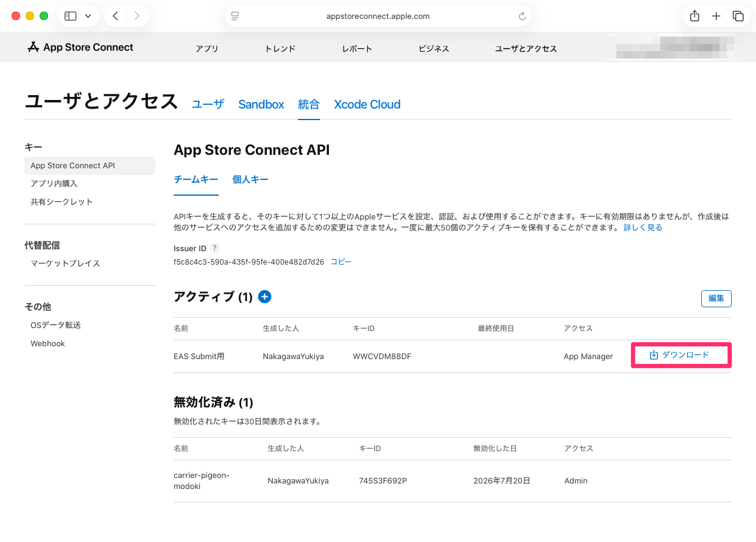Click the コピー link for Issuer ID
Image resolution: width=756 pixels, height=542 pixels.
point(341,262)
